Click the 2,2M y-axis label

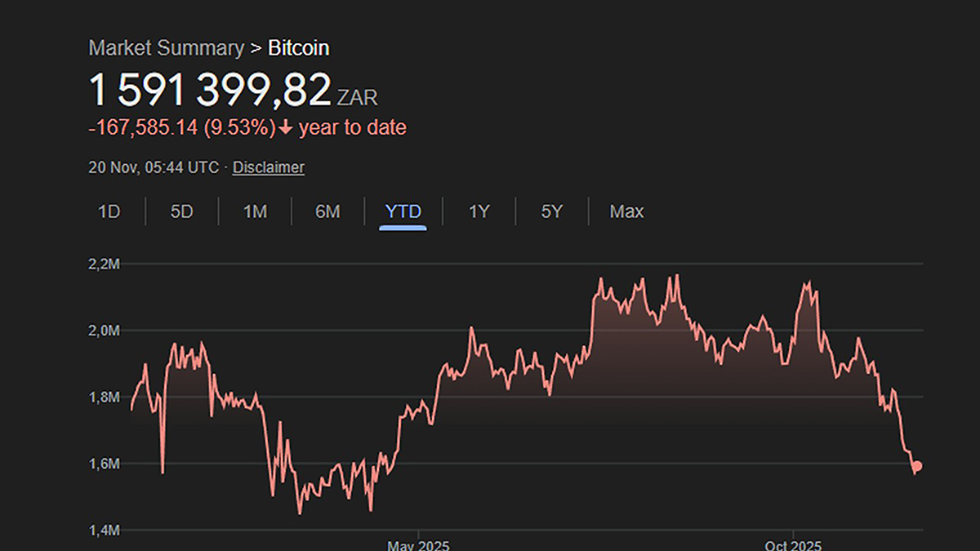[x=105, y=264]
